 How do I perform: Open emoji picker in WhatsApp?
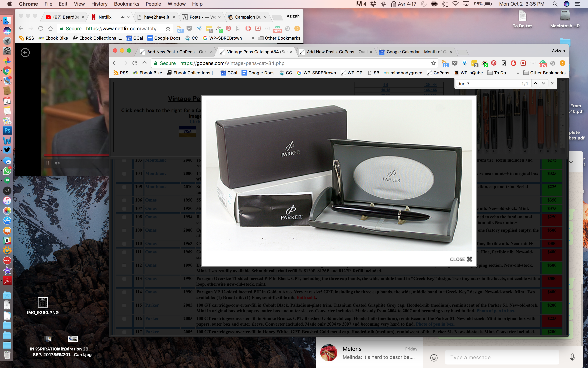point(434,357)
